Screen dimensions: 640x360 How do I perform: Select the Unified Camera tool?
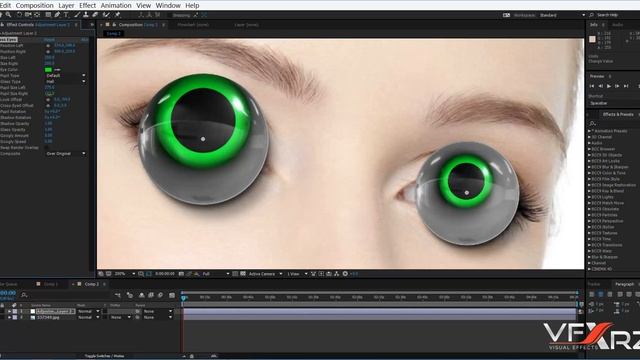click(x=28, y=15)
